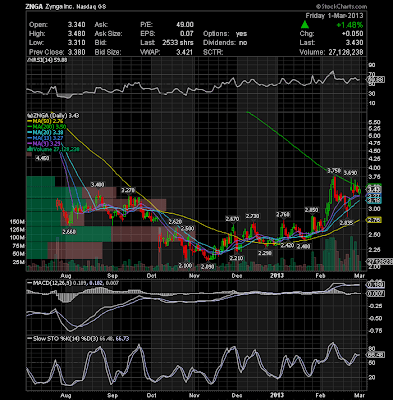Click the cyan MA(20) legend entry

tap(45, 132)
